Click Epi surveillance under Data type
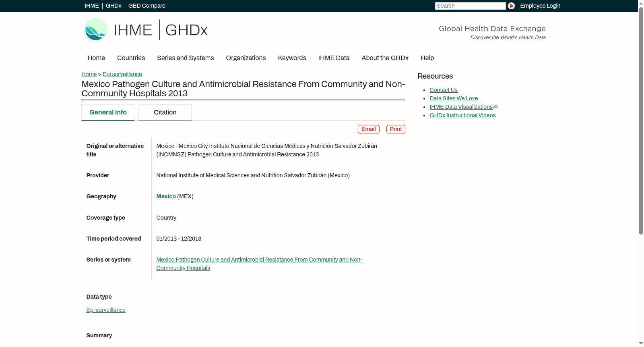 106,310
